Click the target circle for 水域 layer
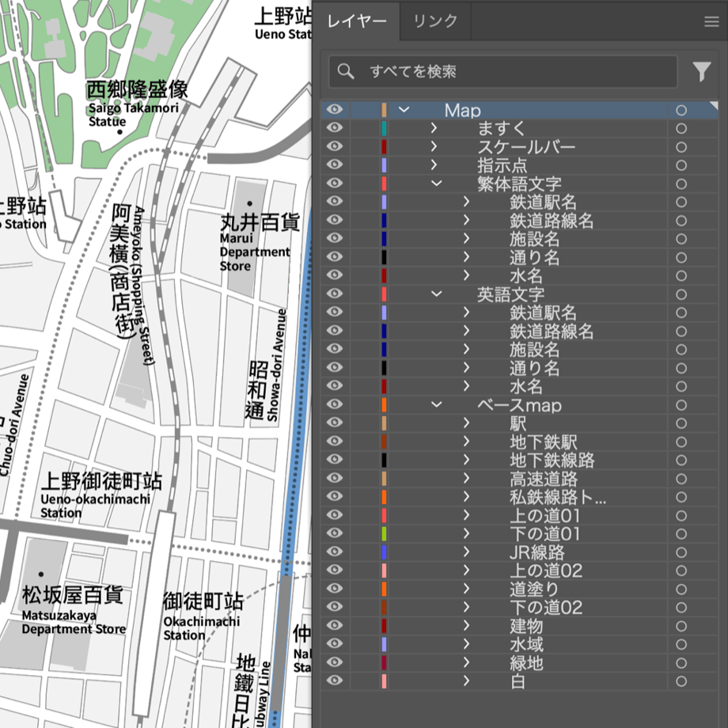 pos(681,644)
